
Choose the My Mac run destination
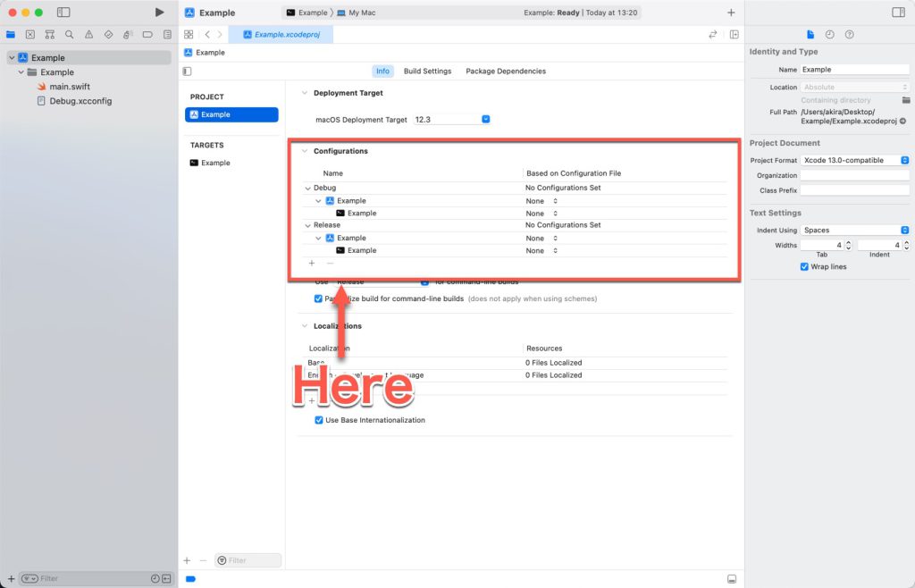coord(357,13)
